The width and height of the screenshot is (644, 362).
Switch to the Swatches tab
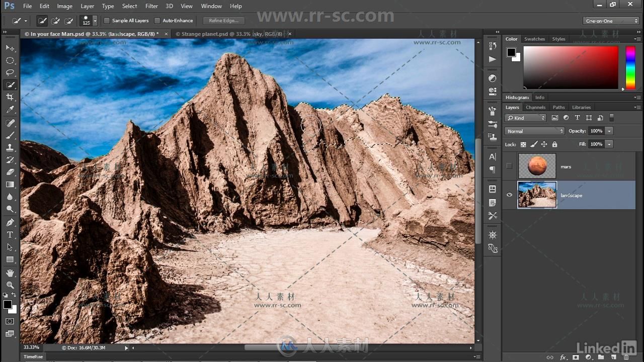coord(534,39)
